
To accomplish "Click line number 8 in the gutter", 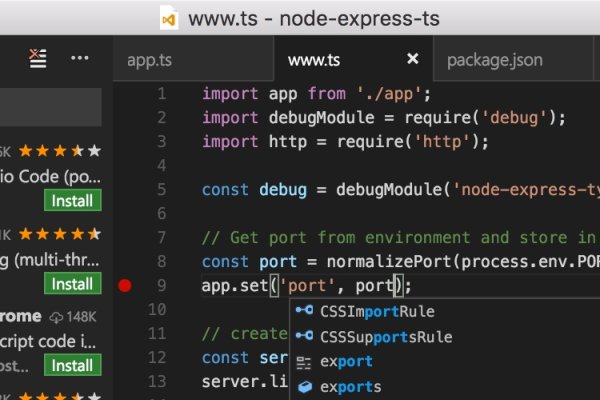I will 162,261.
